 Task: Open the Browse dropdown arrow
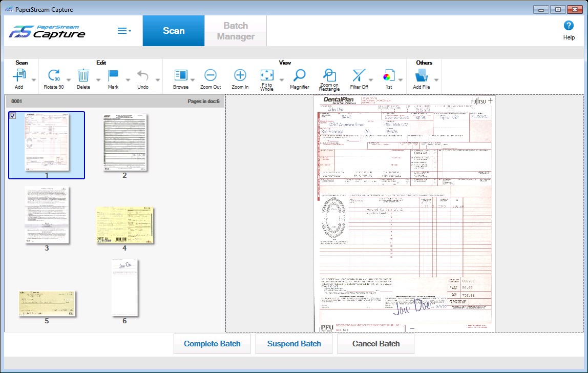point(193,80)
